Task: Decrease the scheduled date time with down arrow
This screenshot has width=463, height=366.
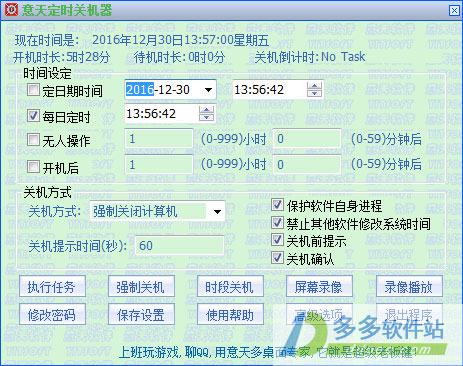Action: click(314, 93)
